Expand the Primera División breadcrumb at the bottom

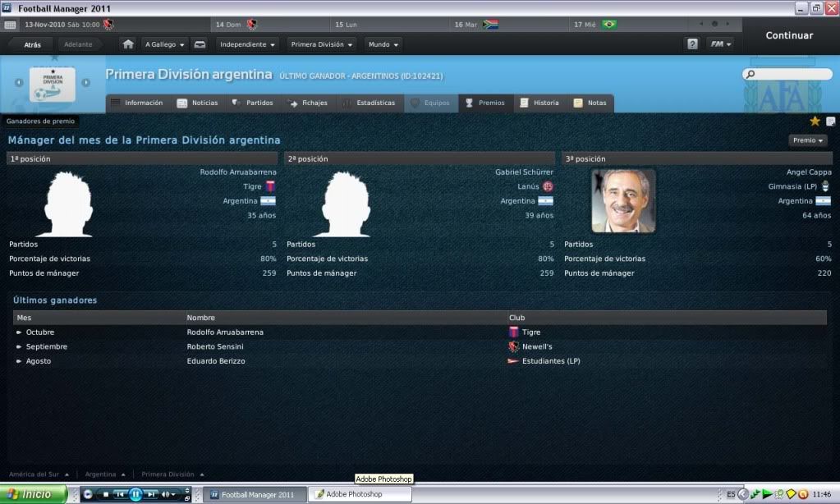[172, 474]
